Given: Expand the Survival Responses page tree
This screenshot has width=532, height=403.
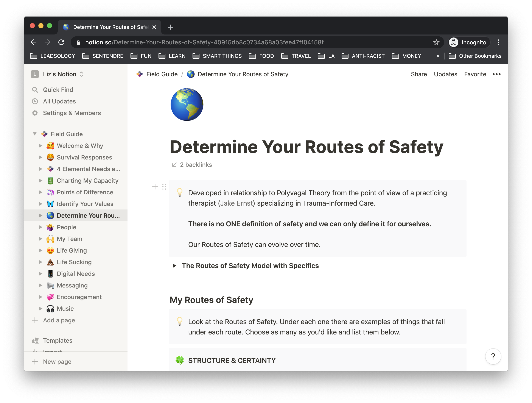Looking at the screenshot, I should coord(41,157).
